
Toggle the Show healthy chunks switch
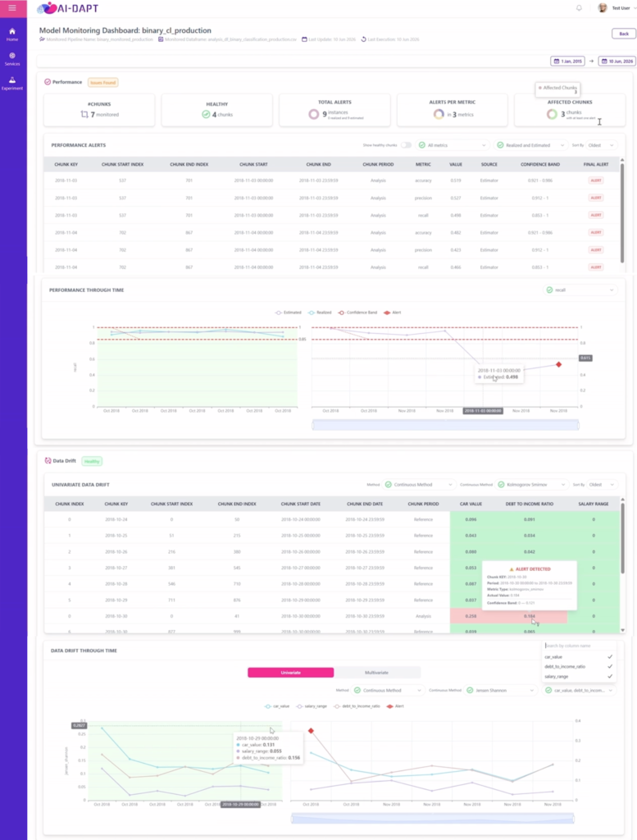[407, 145]
